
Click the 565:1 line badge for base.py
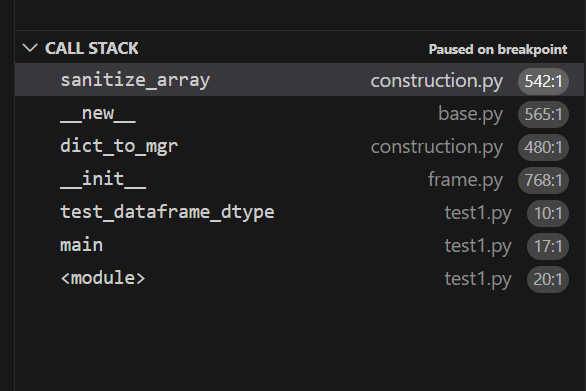point(543,114)
